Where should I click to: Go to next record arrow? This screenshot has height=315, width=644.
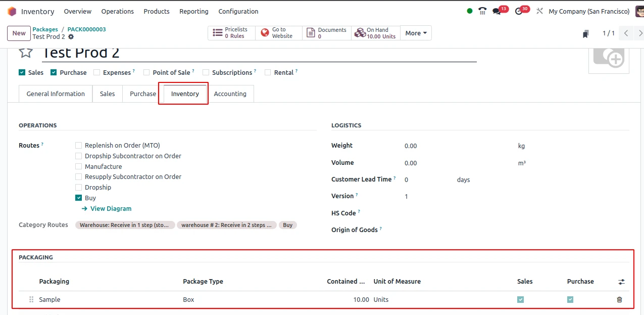click(640, 33)
